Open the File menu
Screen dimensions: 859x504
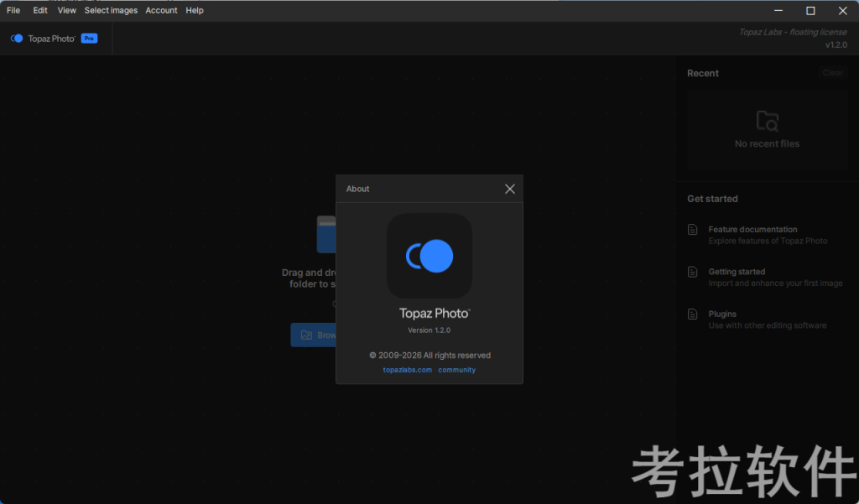(x=13, y=10)
